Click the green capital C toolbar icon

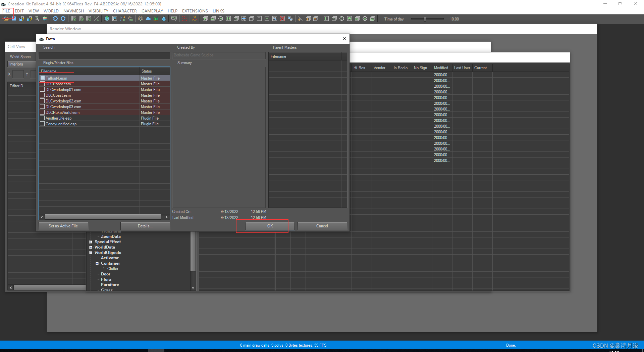pyautogui.click(x=326, y=19)
